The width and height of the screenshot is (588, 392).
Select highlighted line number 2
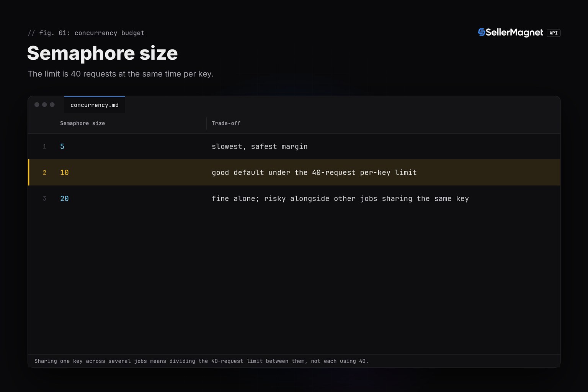(44, 173)
